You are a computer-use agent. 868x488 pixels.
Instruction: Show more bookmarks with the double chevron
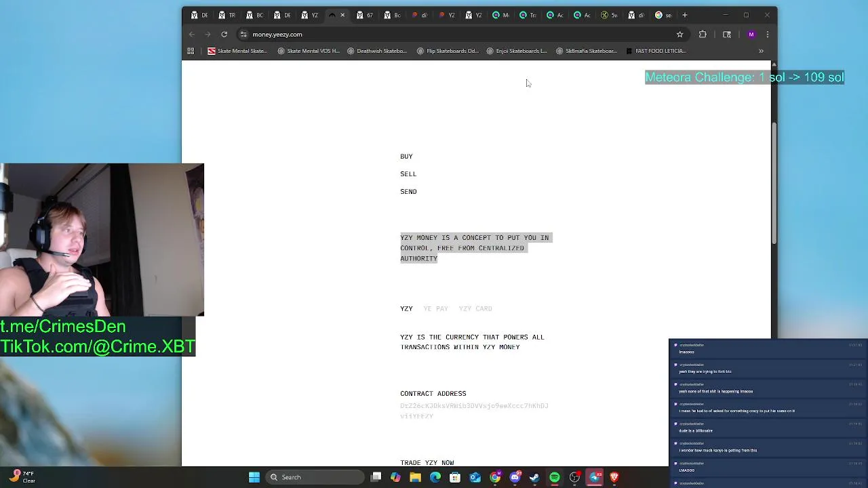(761, 51)
